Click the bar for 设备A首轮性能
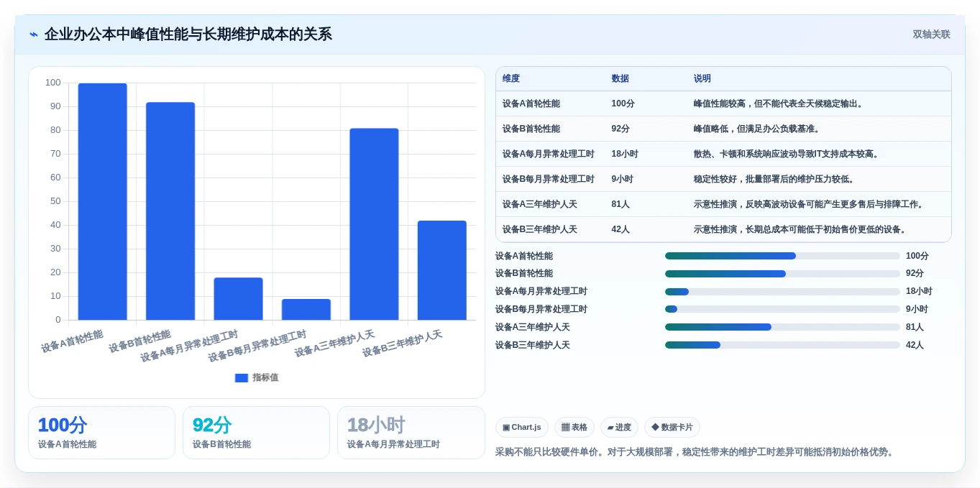 (x=102, y=201)
